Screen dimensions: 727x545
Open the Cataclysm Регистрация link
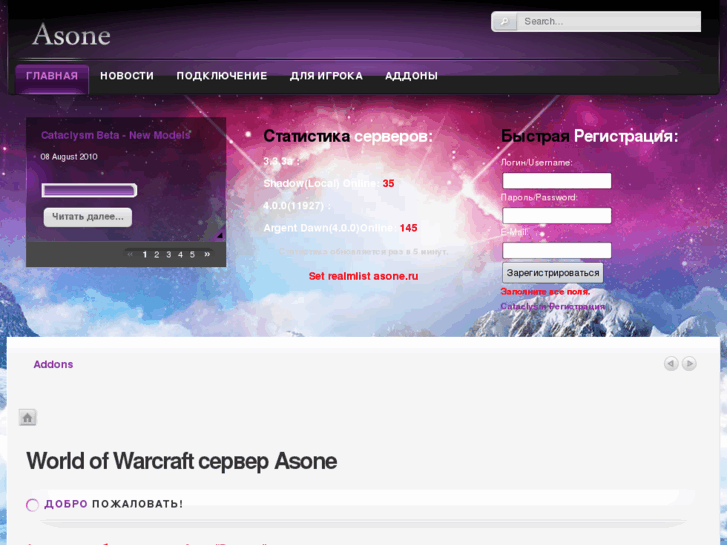(553, 307)
